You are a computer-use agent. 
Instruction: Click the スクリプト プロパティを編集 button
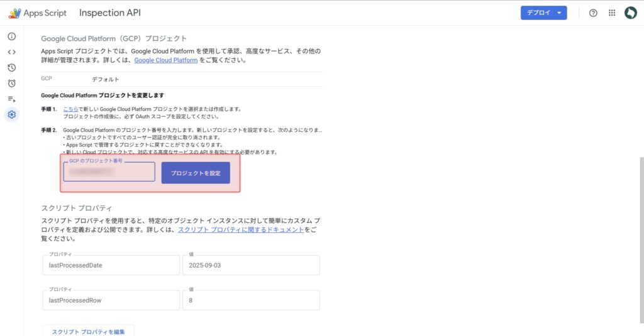(88, 331)
